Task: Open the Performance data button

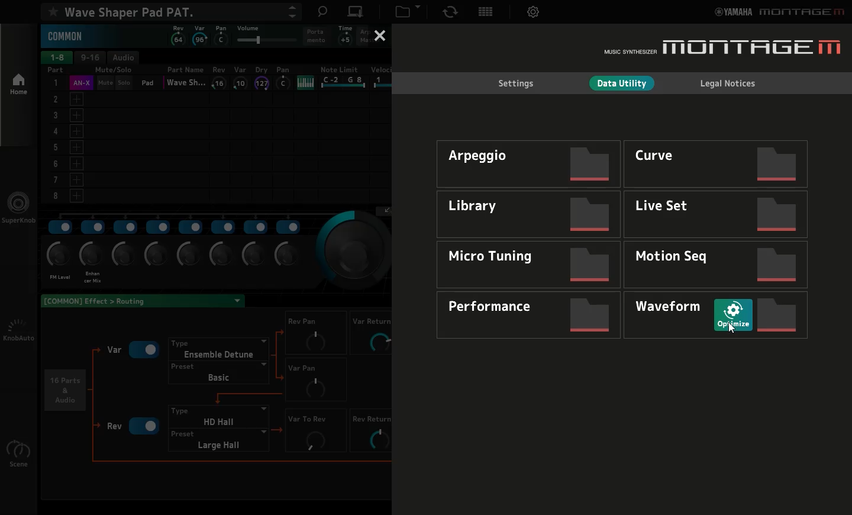Action: click(x=528, y=315)
